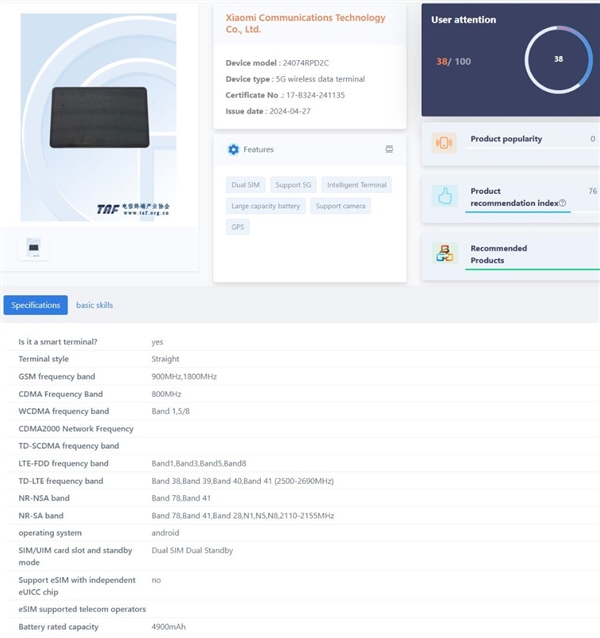Select the Support 5G feature tag
600x638 pixels.
click(294, 185)
